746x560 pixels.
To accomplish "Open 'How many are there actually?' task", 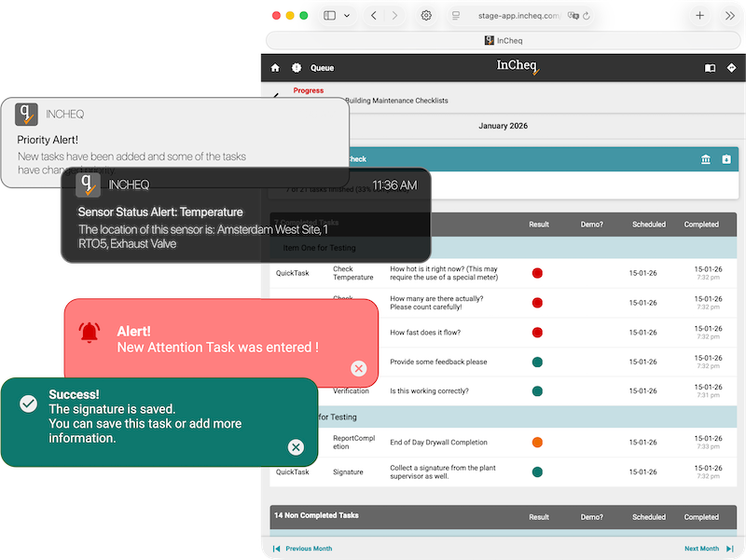I will point(436,303).
